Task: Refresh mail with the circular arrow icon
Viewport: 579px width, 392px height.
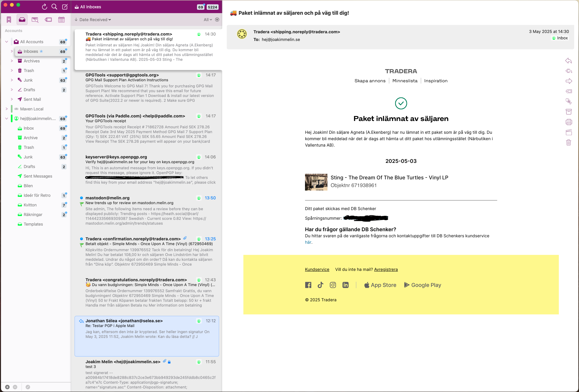Action: tap(44, 7)
